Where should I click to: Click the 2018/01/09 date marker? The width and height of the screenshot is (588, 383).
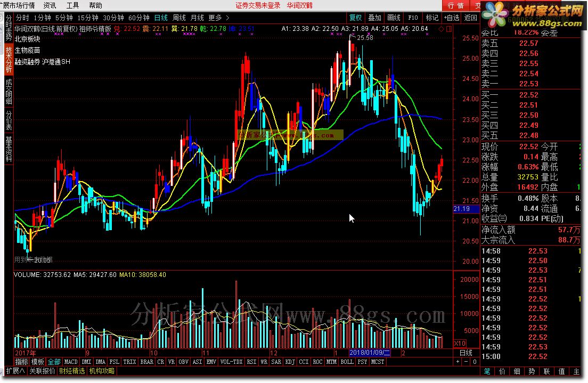click(x=370, y=353)
